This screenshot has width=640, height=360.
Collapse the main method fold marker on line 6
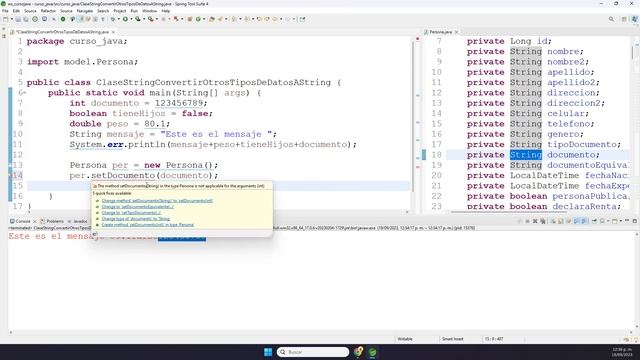click(x=24, y=93)
